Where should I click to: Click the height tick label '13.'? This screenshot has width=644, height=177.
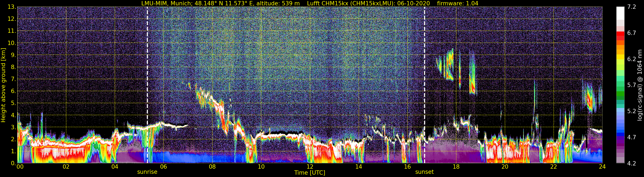pyautogui.click(x=12, y=7)
